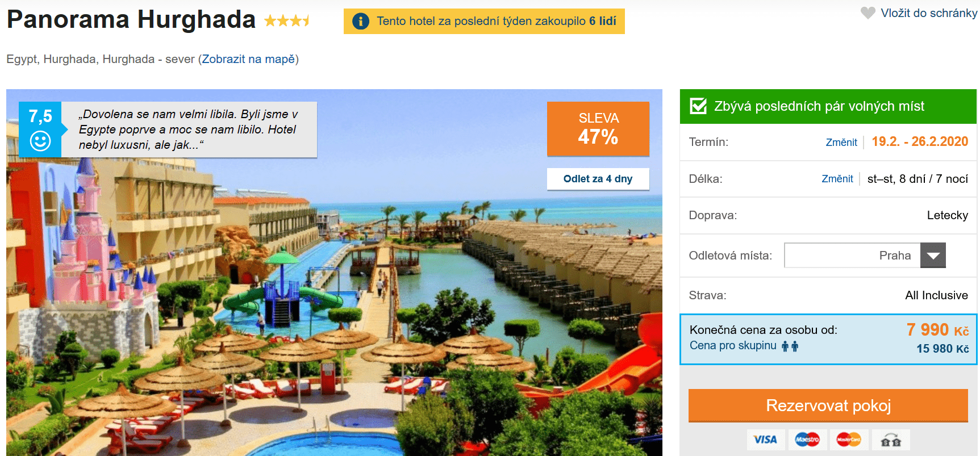Change the date via Změnit next to Termín
The image size is (980, 456).
tap(841, 143)
